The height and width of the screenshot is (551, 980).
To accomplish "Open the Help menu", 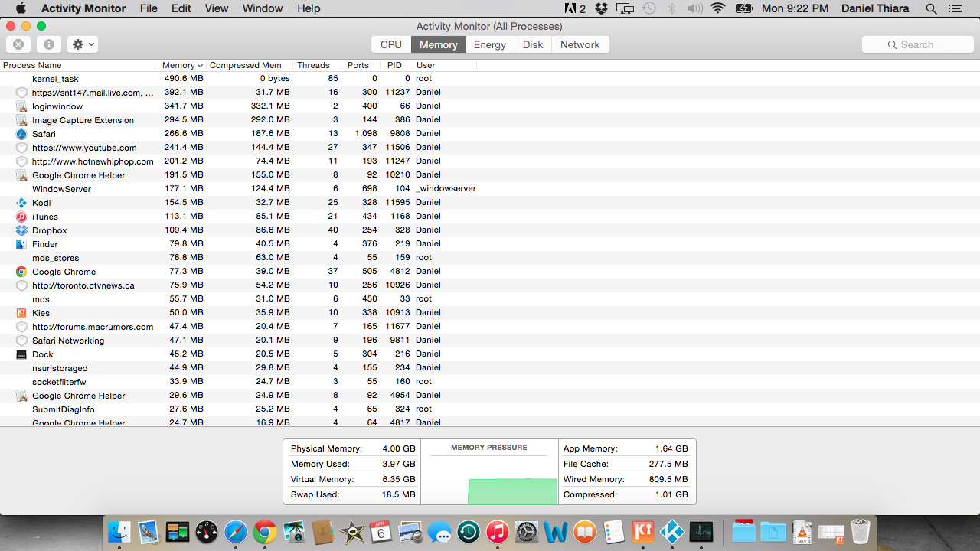I will 309,8.
